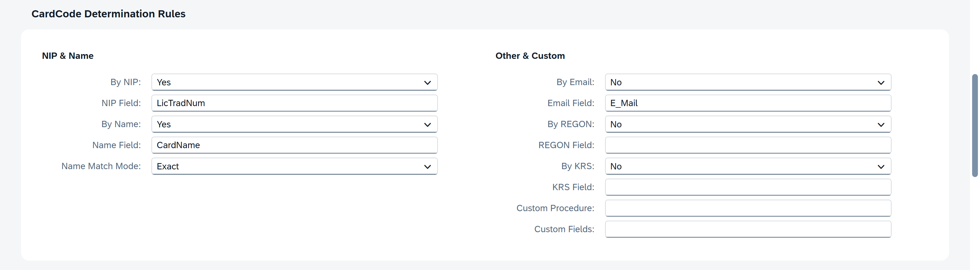Edit the Email Field input containing E_Mail
980x270 pixels.
click(x=748, y=103)
